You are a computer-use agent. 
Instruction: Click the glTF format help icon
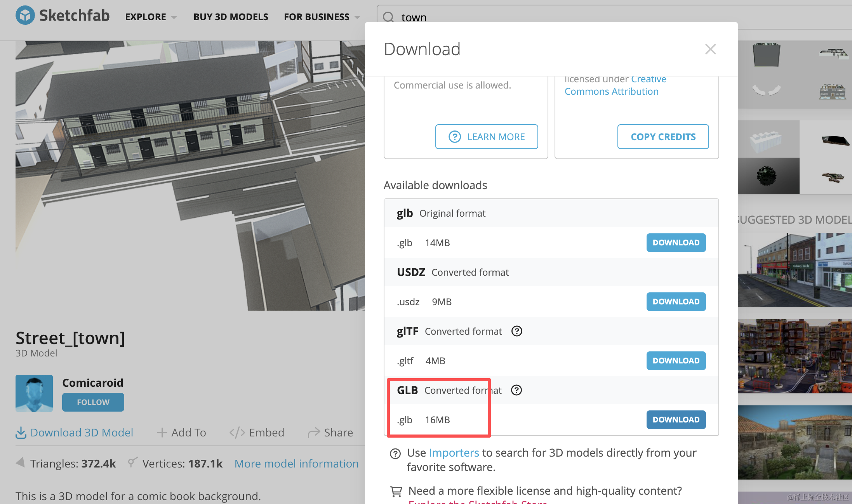click(x=516, y=331)
